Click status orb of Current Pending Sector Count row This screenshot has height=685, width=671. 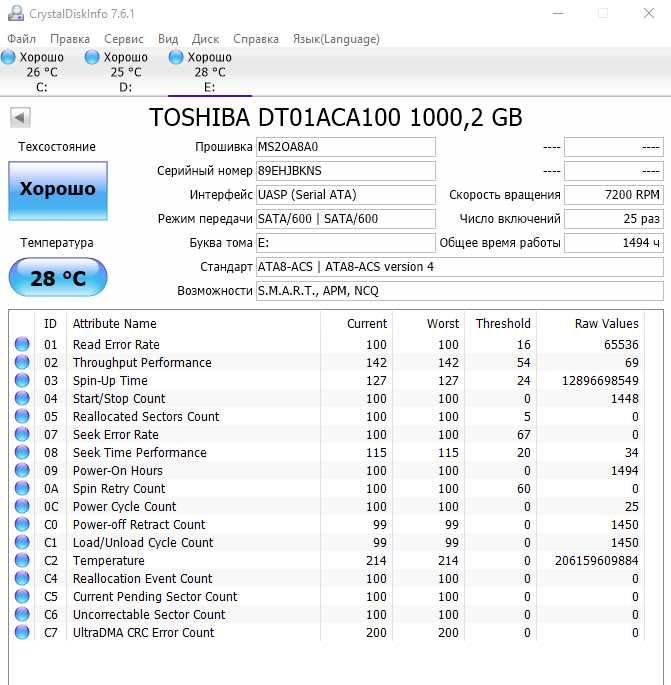[x=22, y=596]
